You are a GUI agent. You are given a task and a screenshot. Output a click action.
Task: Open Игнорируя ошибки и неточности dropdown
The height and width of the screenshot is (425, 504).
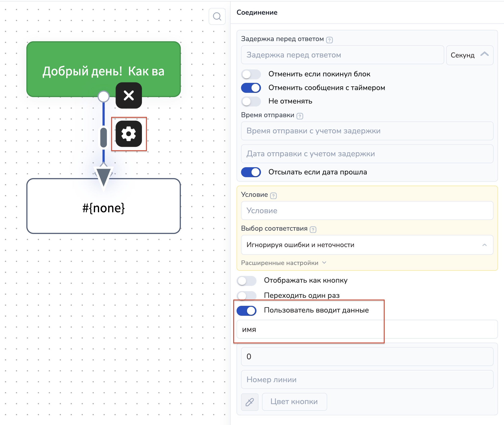[367, 245]
